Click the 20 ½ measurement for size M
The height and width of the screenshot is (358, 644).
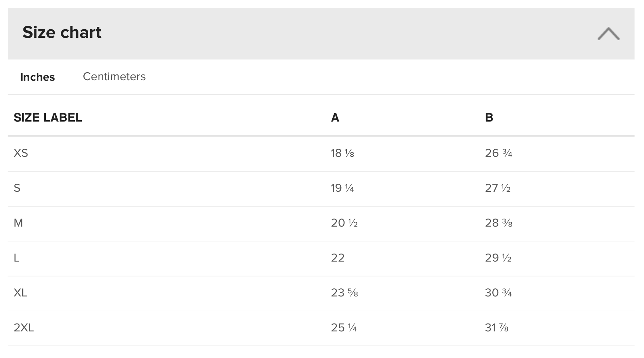point(344,223)
